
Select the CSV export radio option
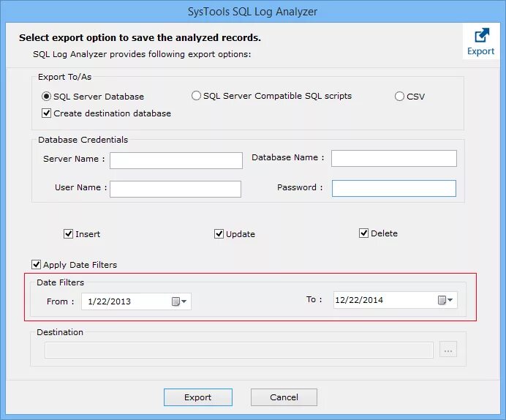pos(399,97)
